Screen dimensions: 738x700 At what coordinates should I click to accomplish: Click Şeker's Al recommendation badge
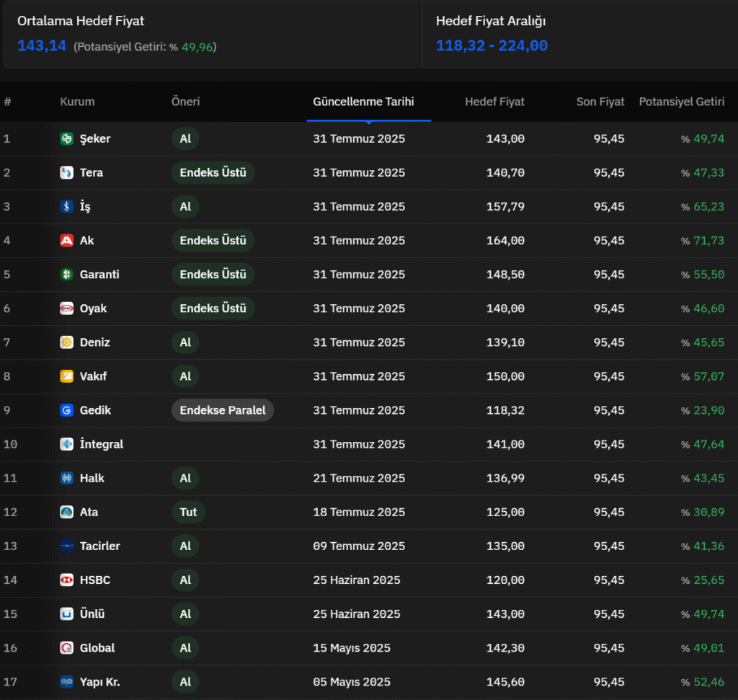pos(185,138)
